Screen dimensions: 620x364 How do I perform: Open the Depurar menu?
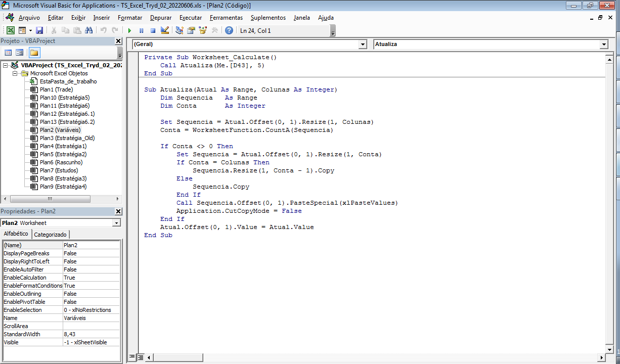(161, 18)
